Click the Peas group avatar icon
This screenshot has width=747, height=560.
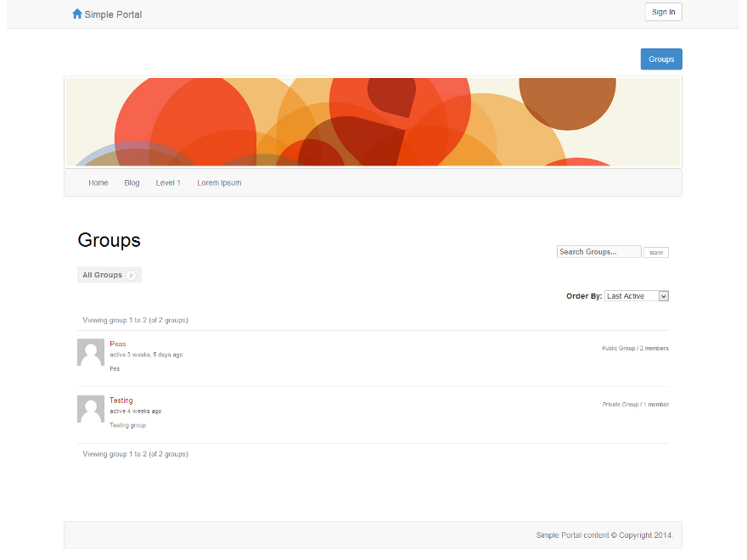click(91, 352)
